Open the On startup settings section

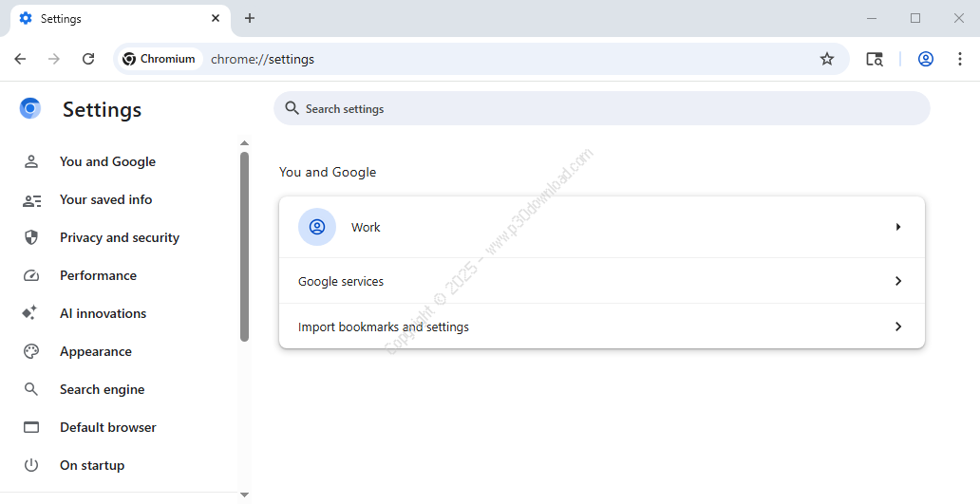click(x=92, y=465)
